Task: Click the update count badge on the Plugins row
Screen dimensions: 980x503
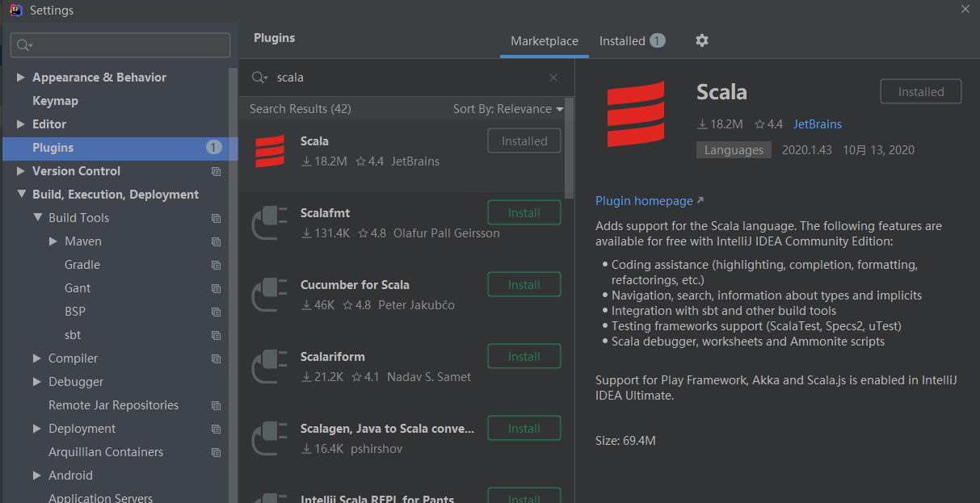Action: (213, 147)
